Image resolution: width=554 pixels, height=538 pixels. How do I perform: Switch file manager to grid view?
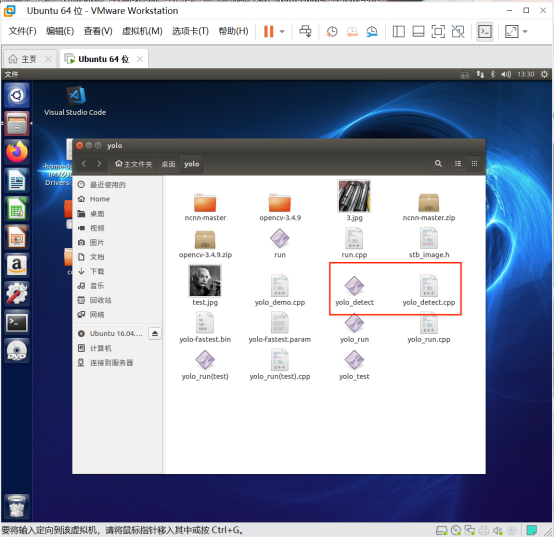coord(474,164)
